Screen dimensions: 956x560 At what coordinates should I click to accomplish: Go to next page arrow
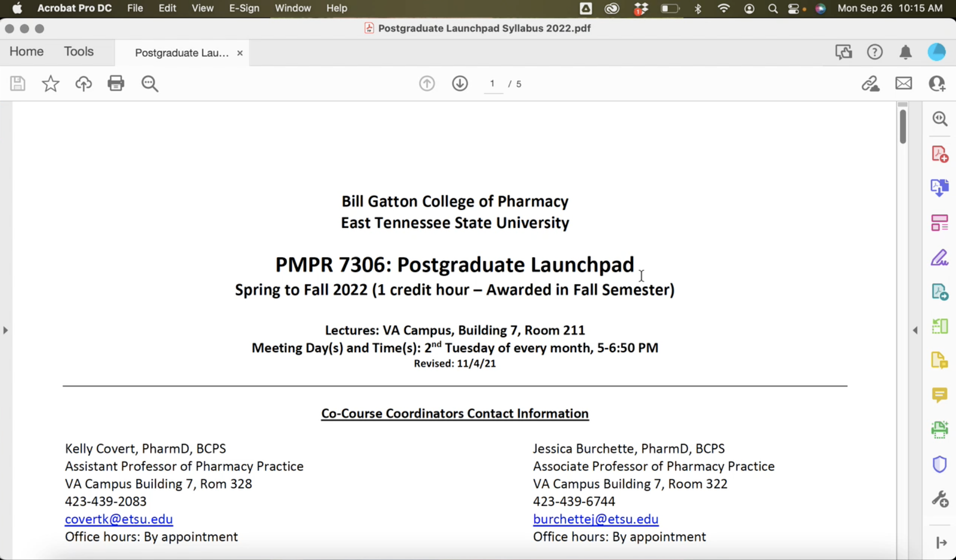(x=460, y=83)
